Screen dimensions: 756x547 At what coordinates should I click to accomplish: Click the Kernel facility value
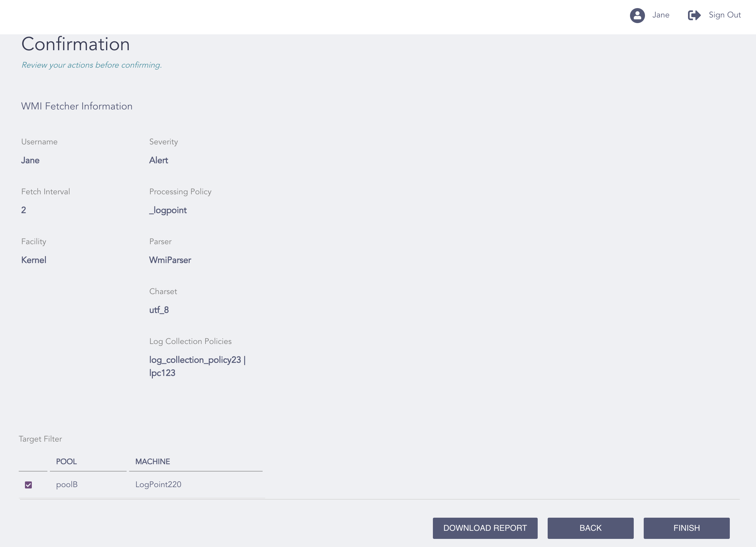pyautogui.click(x=34, y=260)
